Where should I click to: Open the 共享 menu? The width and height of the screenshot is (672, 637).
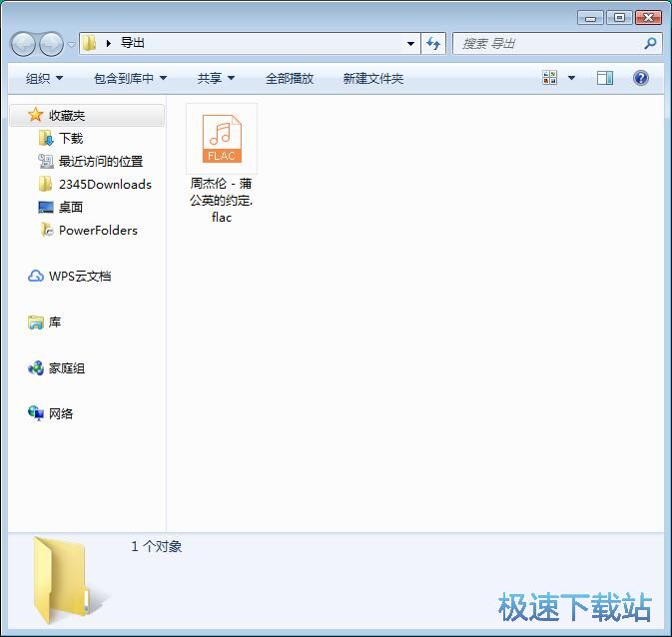pos(216,78)
